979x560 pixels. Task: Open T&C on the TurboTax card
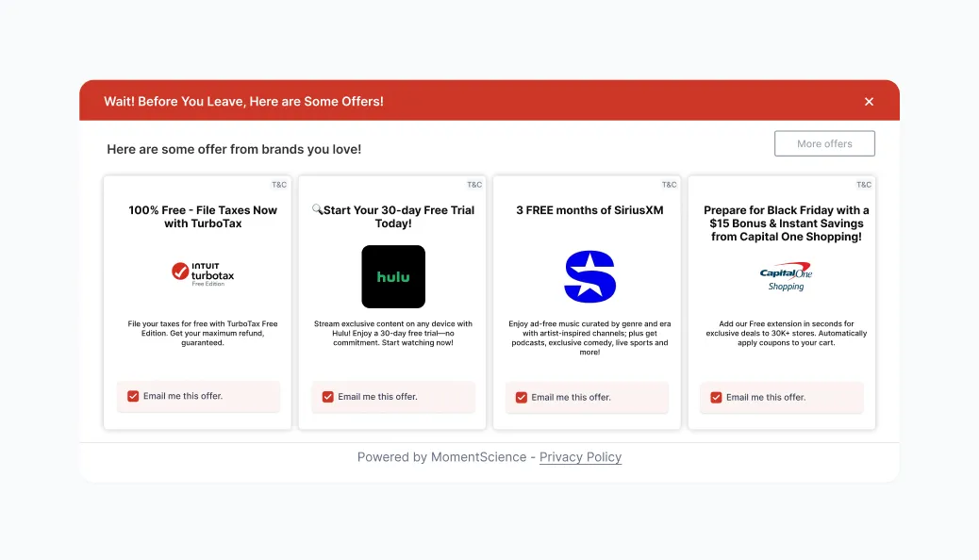click(x=279, y=185)
